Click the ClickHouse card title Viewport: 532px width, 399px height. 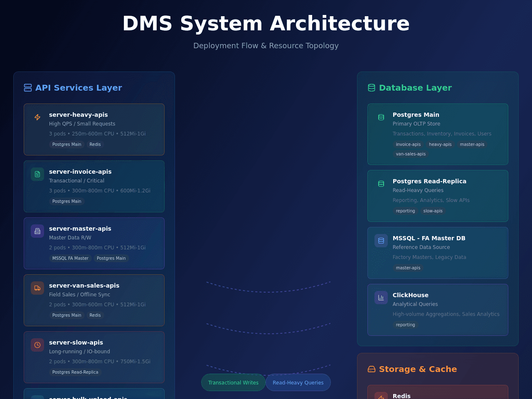(411, 295)
